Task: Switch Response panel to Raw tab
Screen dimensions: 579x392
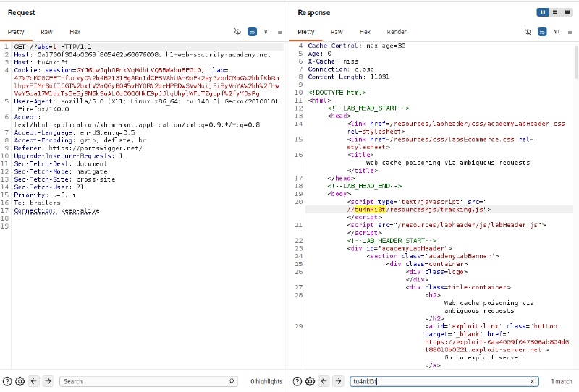Action: [337, 32]
